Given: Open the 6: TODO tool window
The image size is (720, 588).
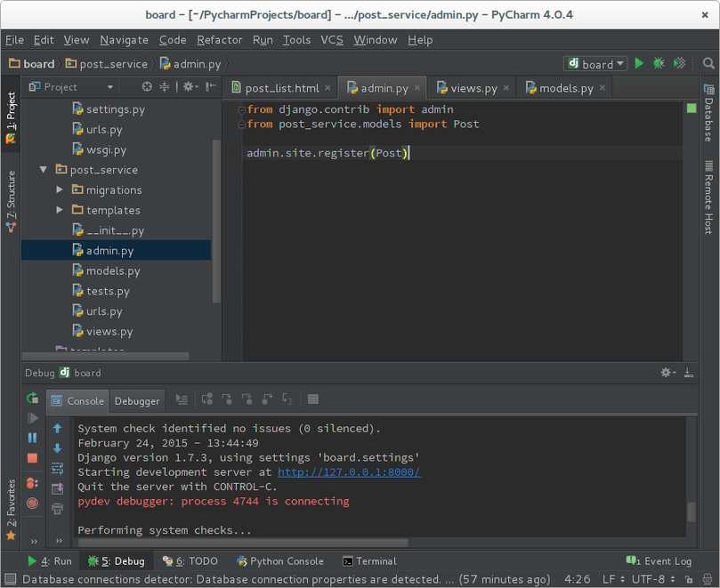Looking at the screenshot, I should [190, 561].
